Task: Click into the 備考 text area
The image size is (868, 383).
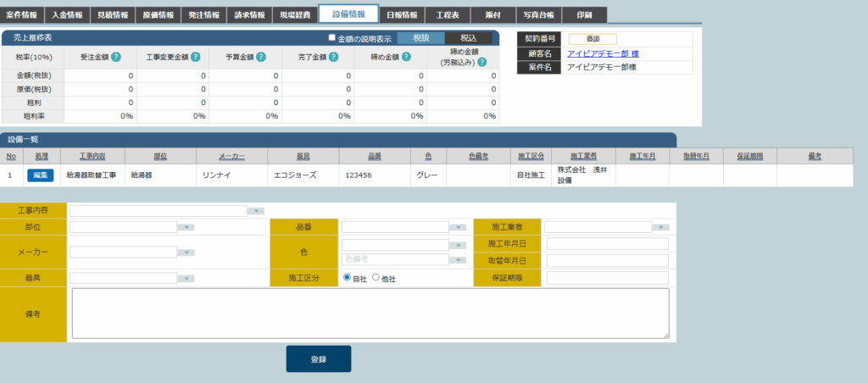Action: point(370,314)
